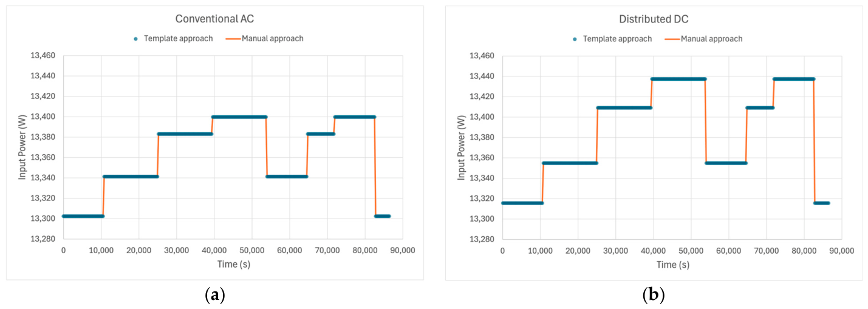Click the subfigure label (a)
The image size is (868, 309).
click(x=215, y=296)
